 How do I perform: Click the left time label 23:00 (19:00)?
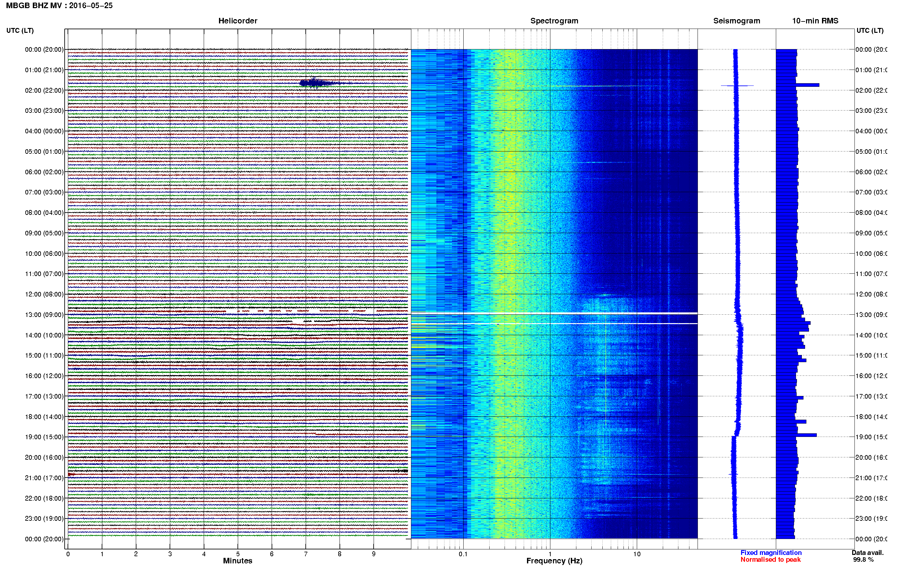click(x=44, y=519)
